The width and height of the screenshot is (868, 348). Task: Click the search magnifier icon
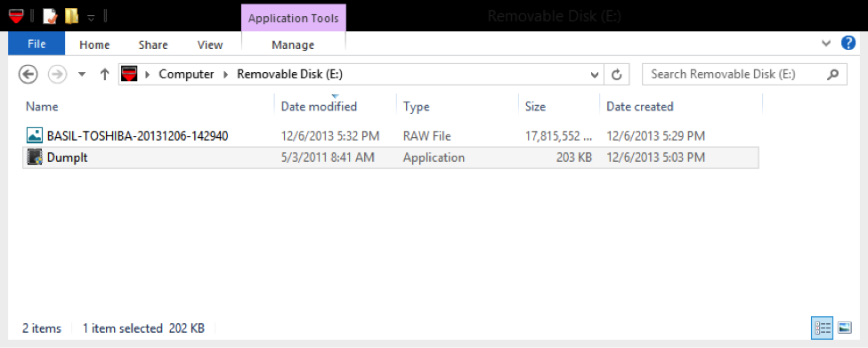click(x=832, y=74)
